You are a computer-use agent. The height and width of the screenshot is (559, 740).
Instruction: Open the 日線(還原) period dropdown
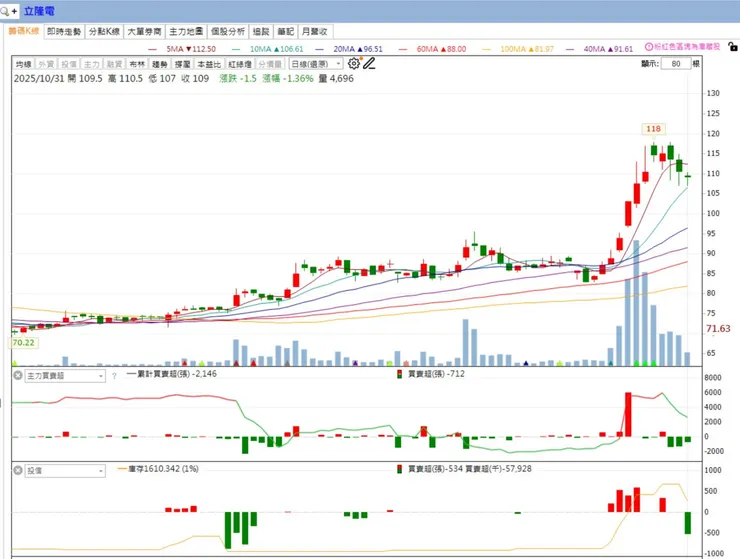point(315,64)
